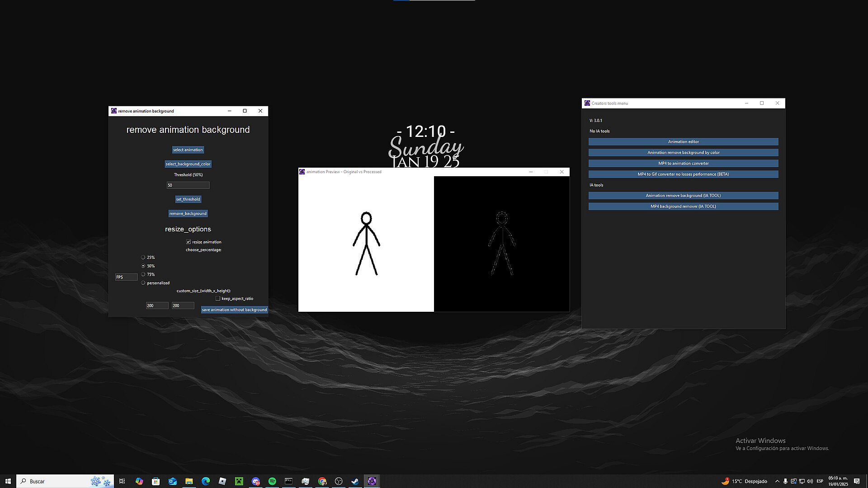Choose the personalized size radio option
Viewport: 868px width, 488px height.
pyautogui.click(x=143, y=283)
